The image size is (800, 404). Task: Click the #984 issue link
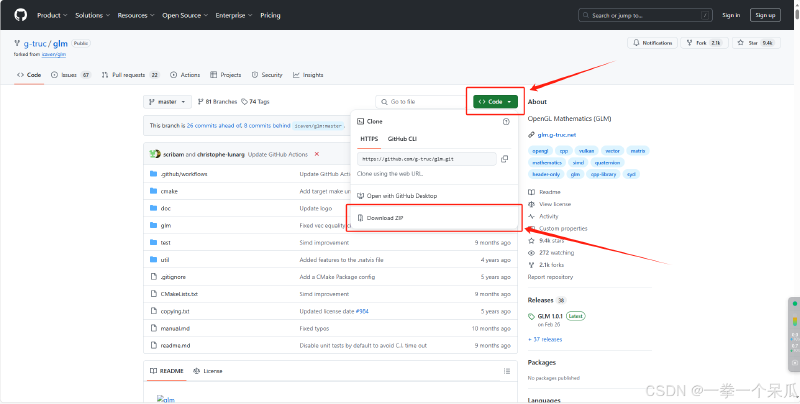tap(362, 311)
